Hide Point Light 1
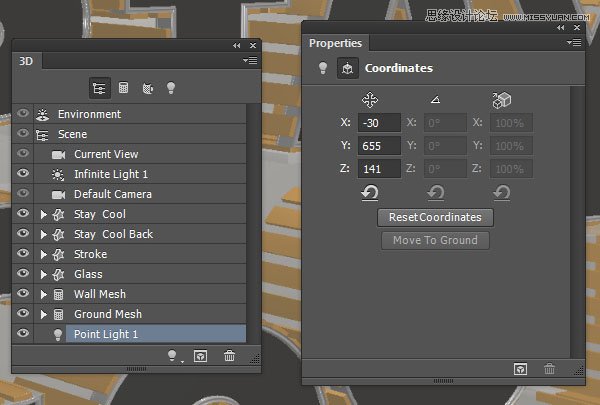The width and height of the screenshot is (600, 405). (x=23, y=333)
